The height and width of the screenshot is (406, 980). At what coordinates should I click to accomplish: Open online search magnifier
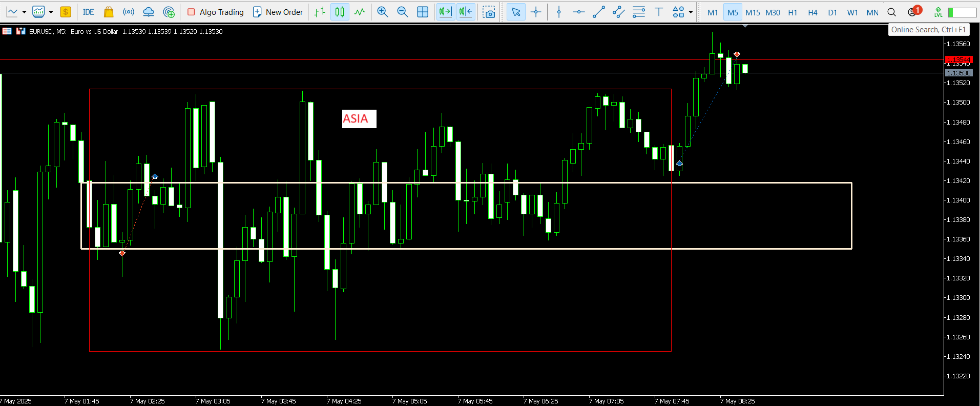pos(891,12)
